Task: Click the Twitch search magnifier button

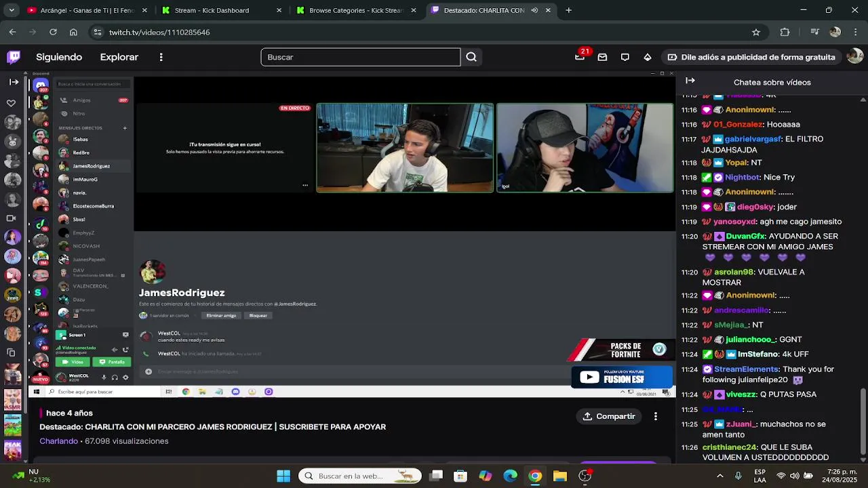Action: (x=471, y=57)
